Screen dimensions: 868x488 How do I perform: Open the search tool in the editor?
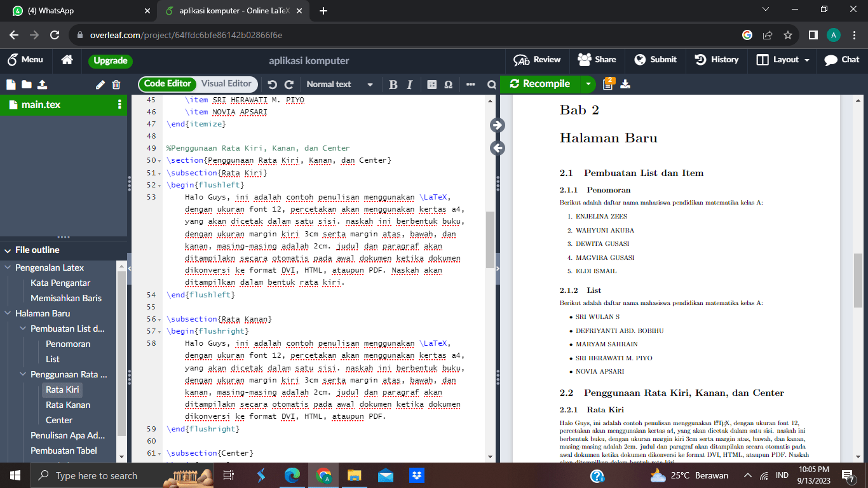pyautogui.click(x=491, y=85)
